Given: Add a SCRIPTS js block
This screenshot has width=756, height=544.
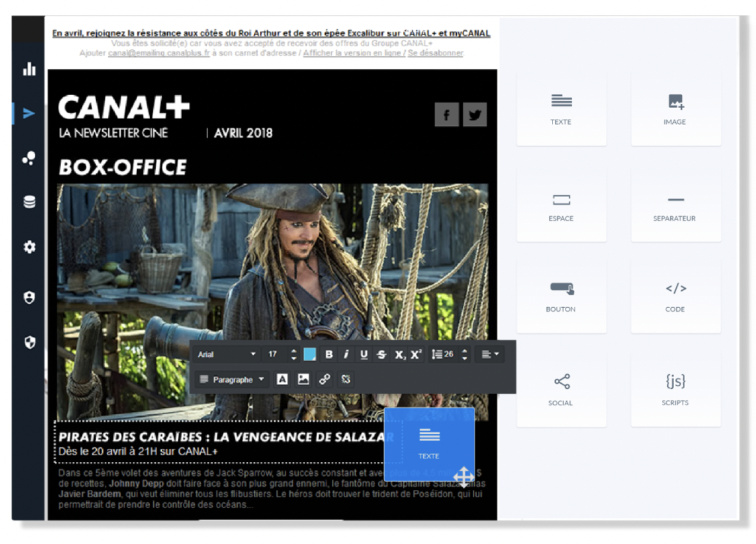Looking at the screenshot, I should tap(676, 390).
